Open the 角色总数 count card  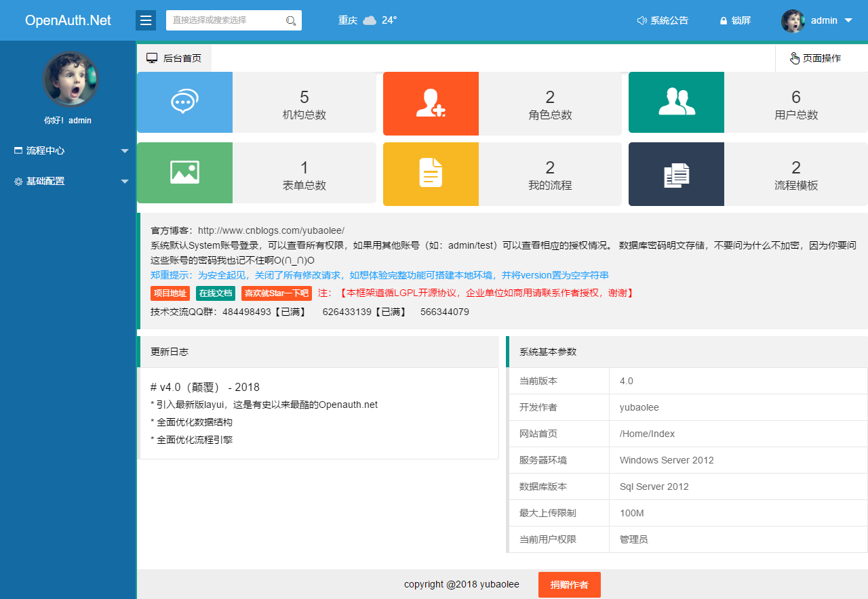click(x=502, y=104)
